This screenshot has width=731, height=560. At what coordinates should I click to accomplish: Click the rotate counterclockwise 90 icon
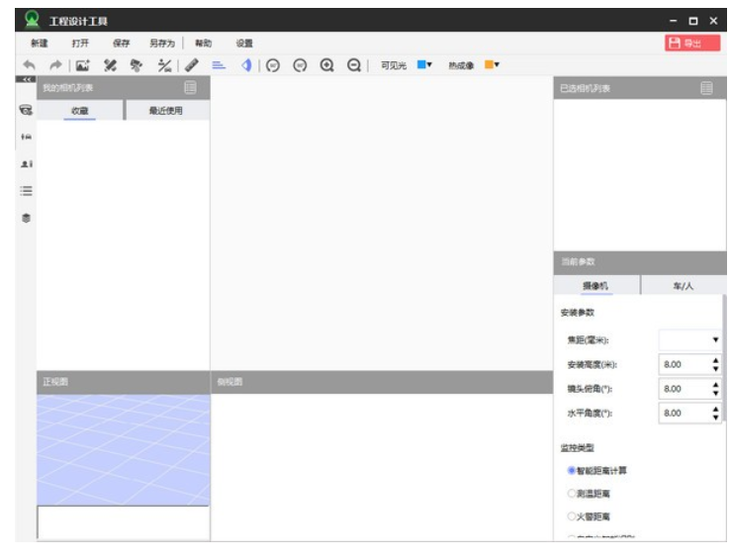(273, 65)
